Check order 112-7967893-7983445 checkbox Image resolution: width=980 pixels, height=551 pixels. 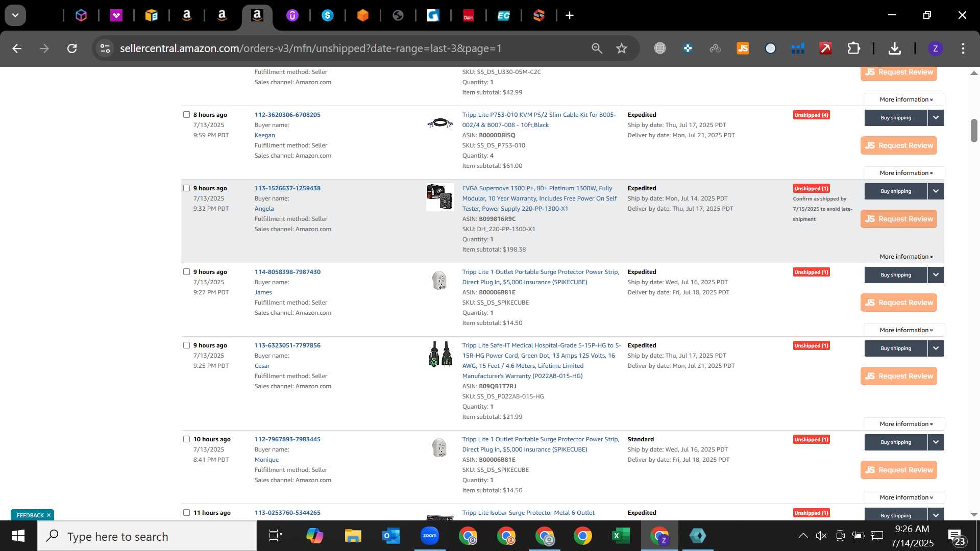[186, 439]
